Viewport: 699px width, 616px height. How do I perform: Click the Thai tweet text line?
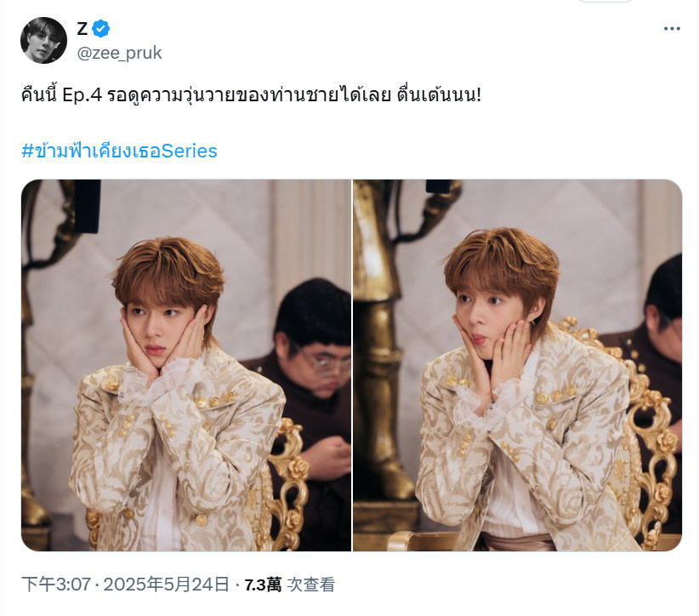pyautogui.click(x=252, y=95)
